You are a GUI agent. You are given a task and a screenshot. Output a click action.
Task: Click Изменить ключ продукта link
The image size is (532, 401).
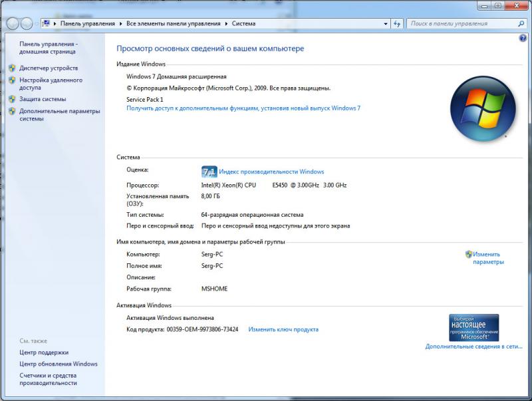[x=283, y=329]
